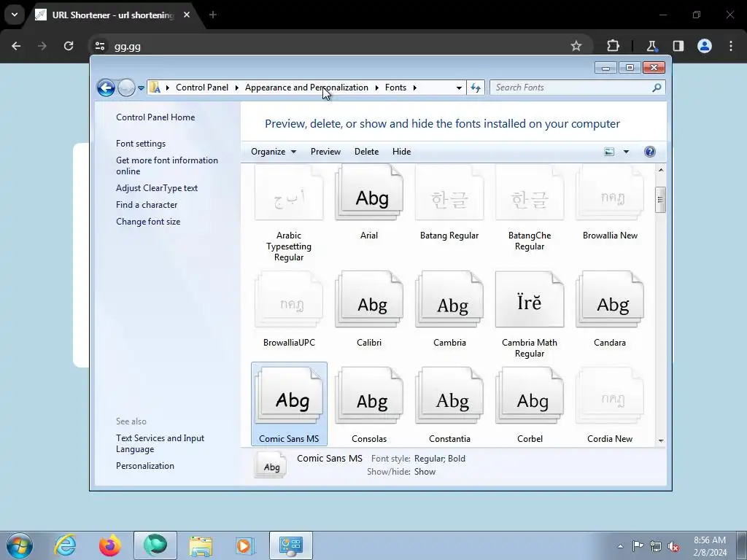
Task: Open Control Panel Home link
Action: (x=155, y=117)
